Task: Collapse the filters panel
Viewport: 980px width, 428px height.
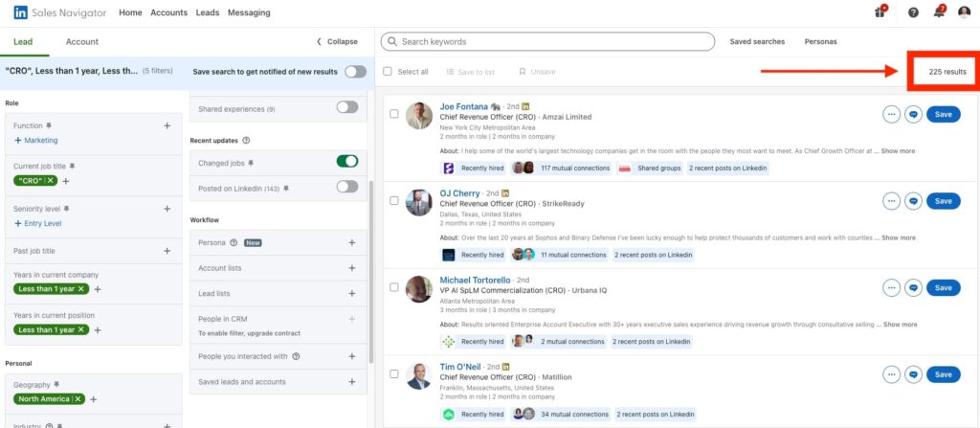Action: [x=338, y=42]
